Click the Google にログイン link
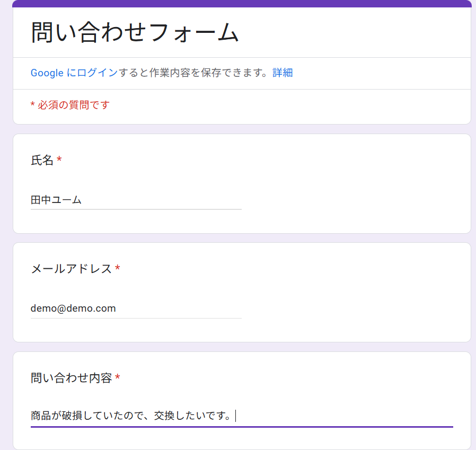This screenshot has width=476, height=450. (74, 73)
